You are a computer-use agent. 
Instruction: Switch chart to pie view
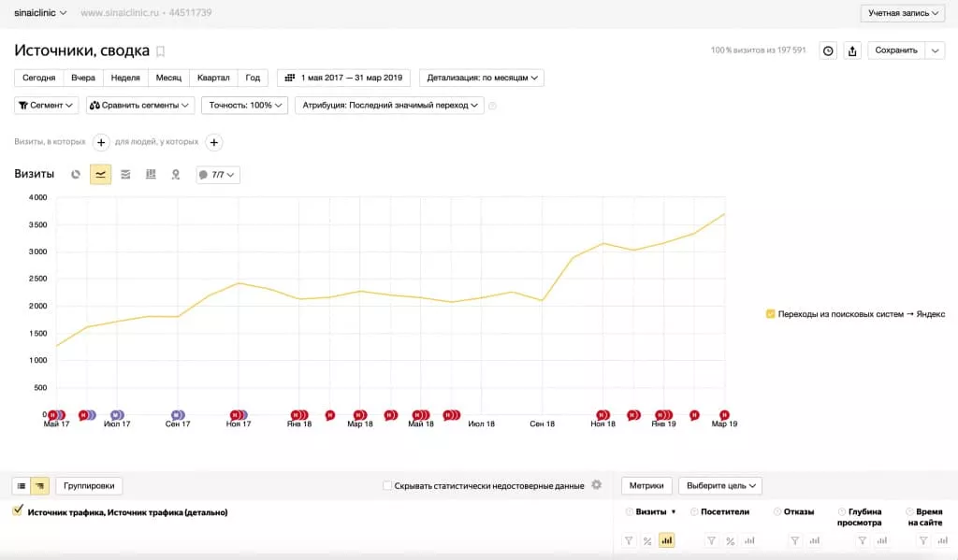pos(76,175)
